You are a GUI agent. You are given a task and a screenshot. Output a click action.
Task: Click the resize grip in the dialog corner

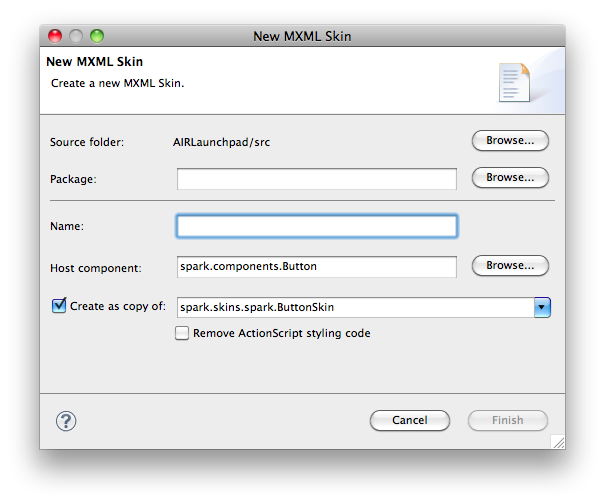point(558,442)
